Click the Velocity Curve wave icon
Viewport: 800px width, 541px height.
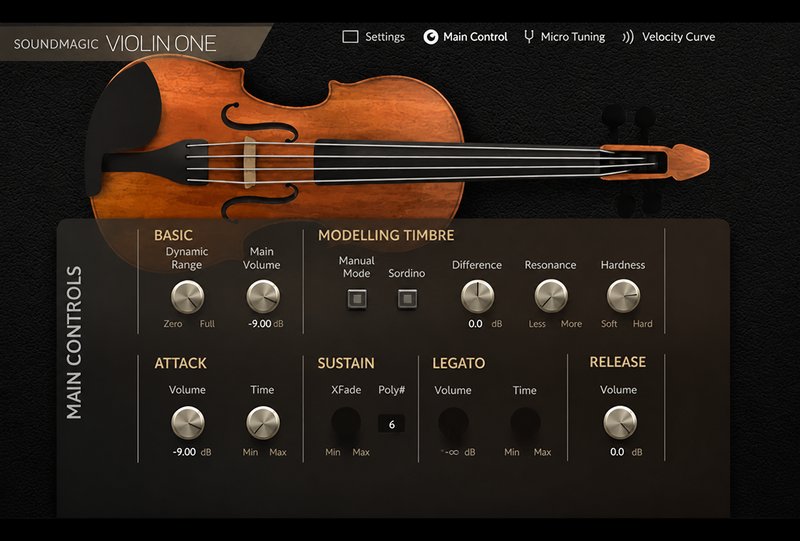(x=628, y=37)
